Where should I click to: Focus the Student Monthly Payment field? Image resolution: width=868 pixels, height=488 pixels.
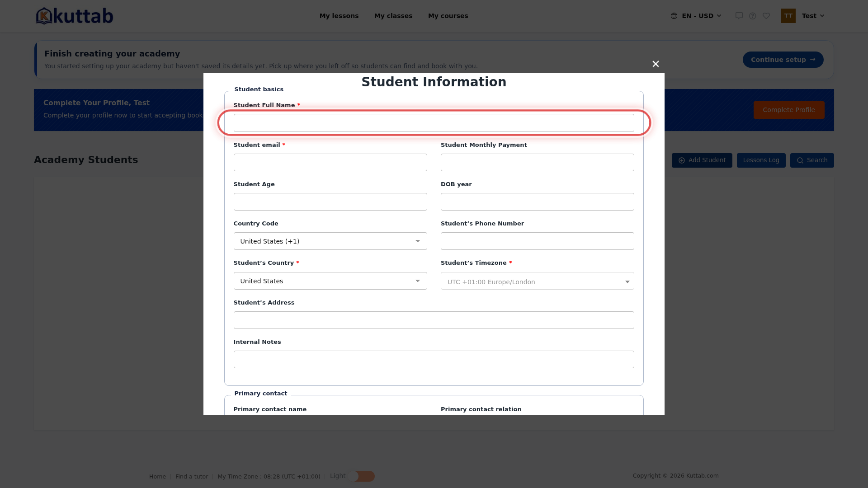click(x=537, y=163)
